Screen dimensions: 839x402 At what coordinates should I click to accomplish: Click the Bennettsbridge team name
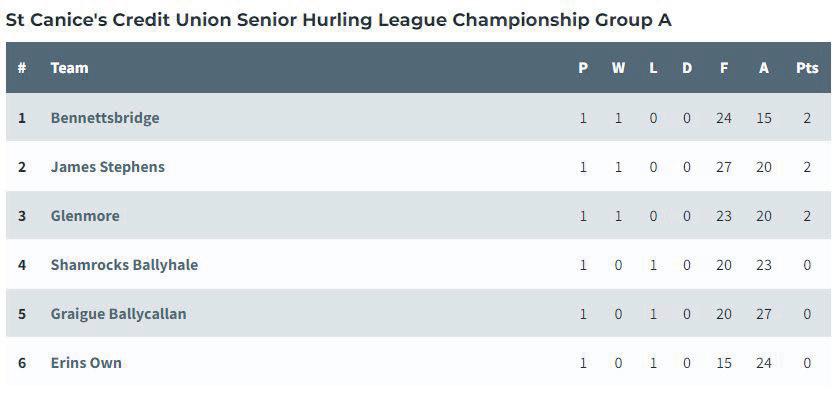pyautogui.click(x=105, y=118)
